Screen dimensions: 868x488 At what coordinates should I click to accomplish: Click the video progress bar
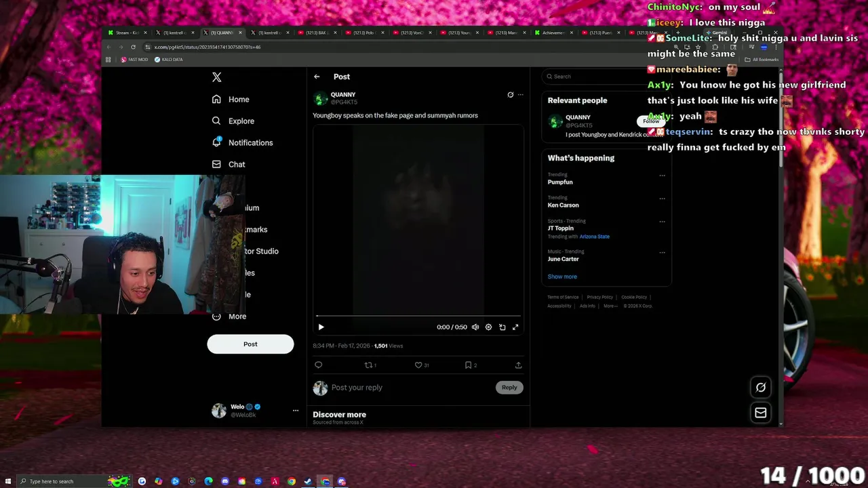418,316
